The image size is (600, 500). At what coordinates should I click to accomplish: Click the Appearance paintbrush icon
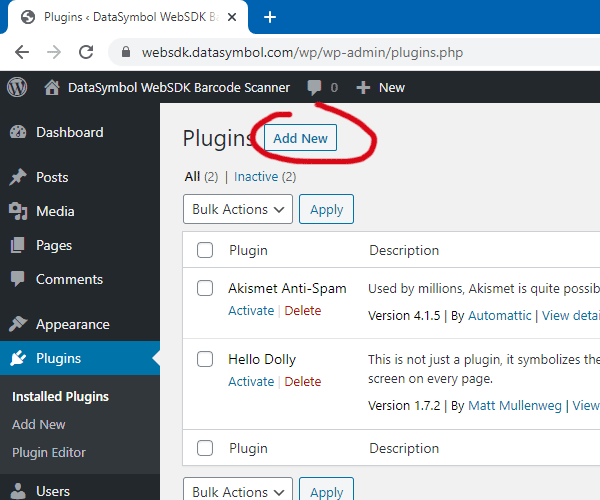pyautogui.click(x=18, y=324)
